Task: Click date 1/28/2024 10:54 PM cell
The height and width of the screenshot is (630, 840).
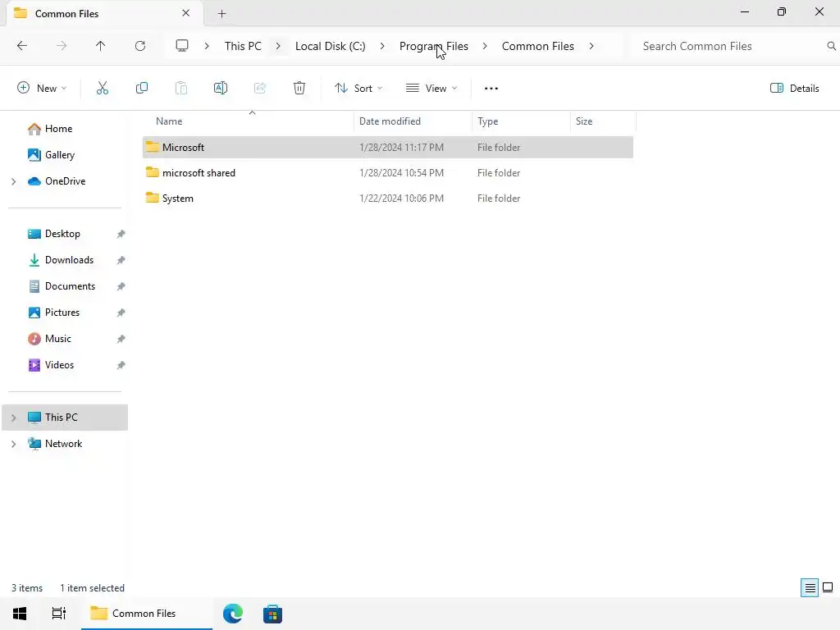Action: tap(401, 172)
